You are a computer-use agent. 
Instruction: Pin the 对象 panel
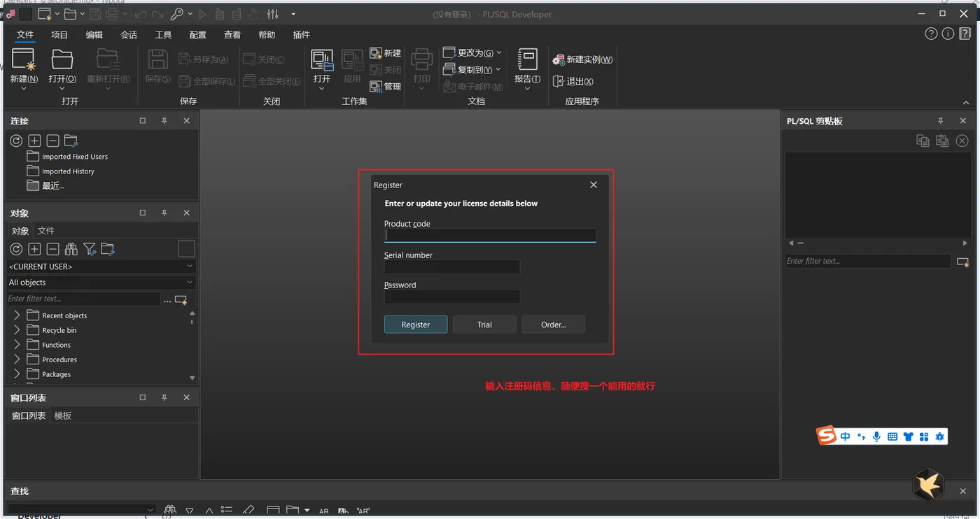pyautogui.click(x=164, y=213)
